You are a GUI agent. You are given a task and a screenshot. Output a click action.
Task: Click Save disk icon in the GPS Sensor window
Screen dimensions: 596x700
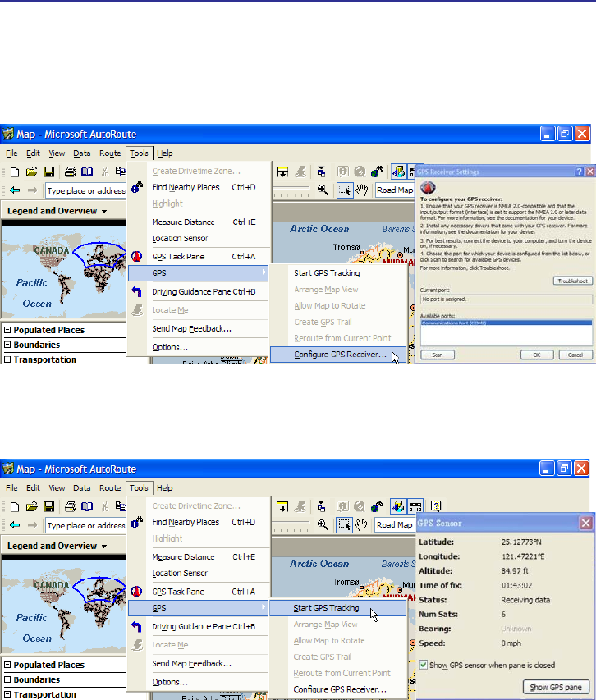coord(48,506)
